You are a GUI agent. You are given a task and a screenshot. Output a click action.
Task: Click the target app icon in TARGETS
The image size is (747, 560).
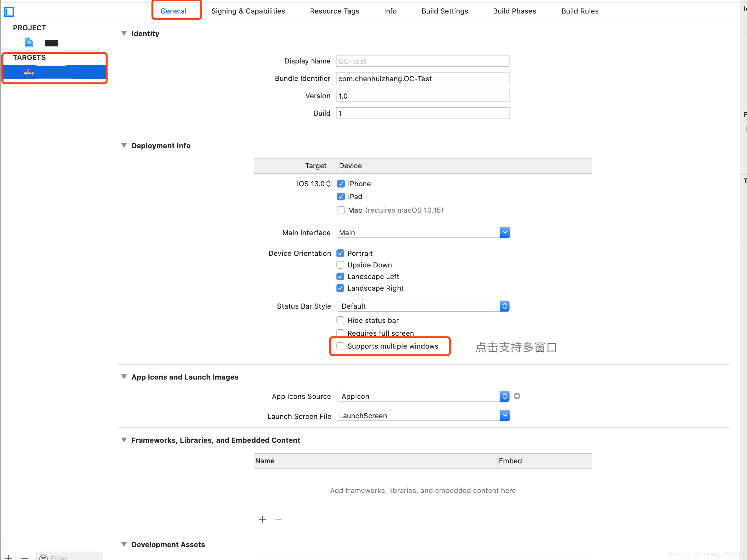[x=30, y=73]
